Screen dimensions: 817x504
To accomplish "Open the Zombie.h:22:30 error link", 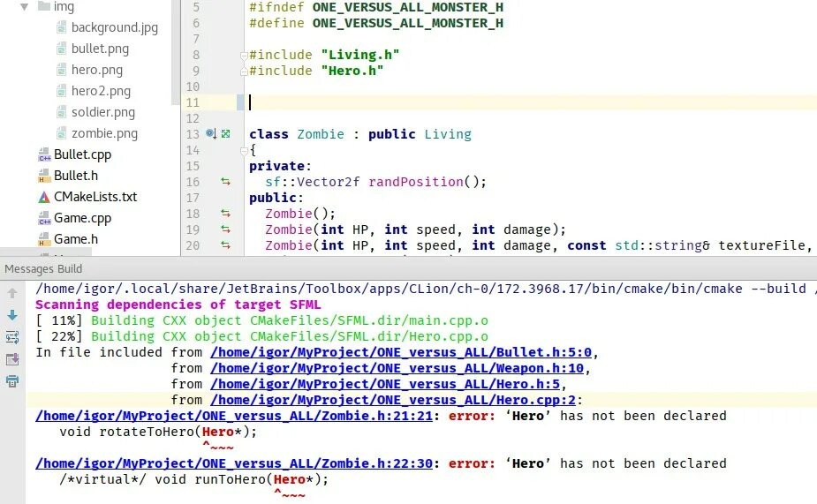I will (234, 463).
